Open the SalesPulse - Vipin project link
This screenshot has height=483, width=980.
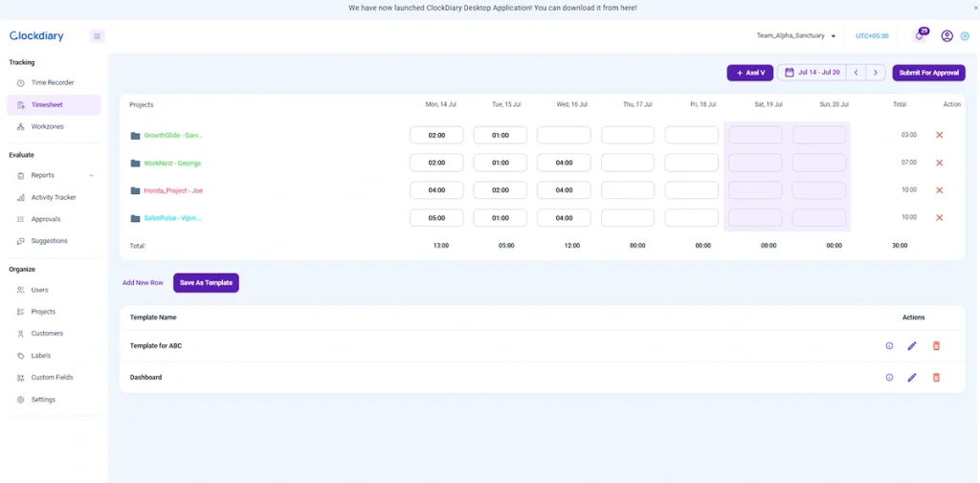(x=173, y=218)
